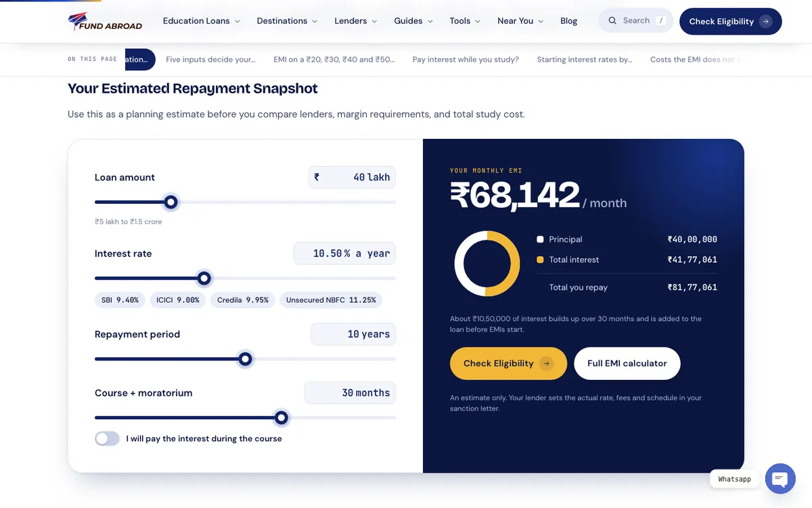This screenshot has height=508, width=812.
Task: Expand the Education Loans menu
Action: tap(202, 21)
